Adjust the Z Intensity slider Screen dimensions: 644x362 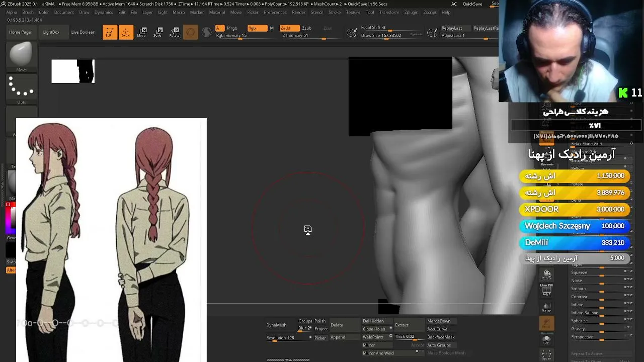309,36
